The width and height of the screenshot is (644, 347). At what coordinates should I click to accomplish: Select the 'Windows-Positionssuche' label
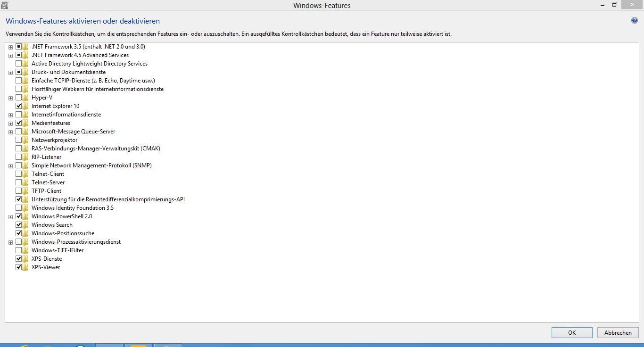click(x=63, y=233)
